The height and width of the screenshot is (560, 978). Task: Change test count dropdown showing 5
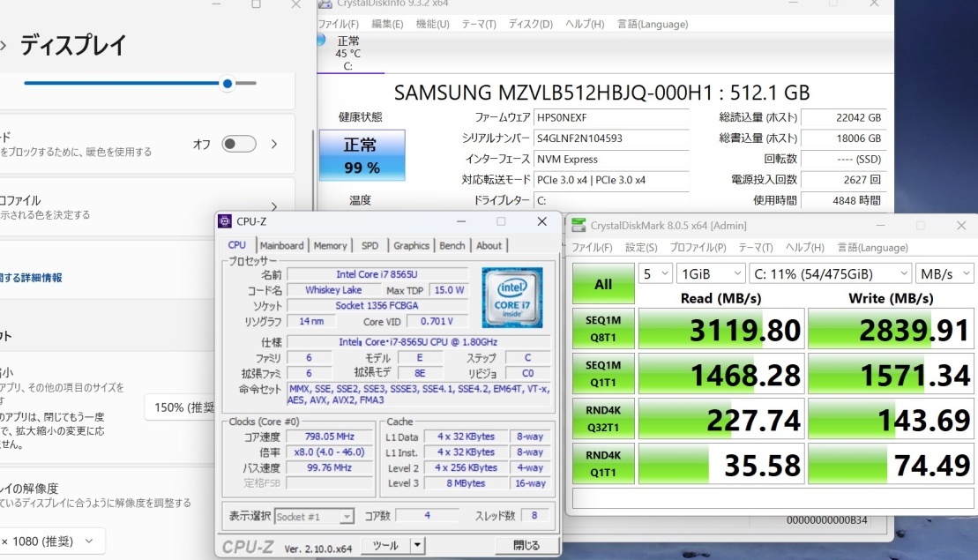pos(655,273)
